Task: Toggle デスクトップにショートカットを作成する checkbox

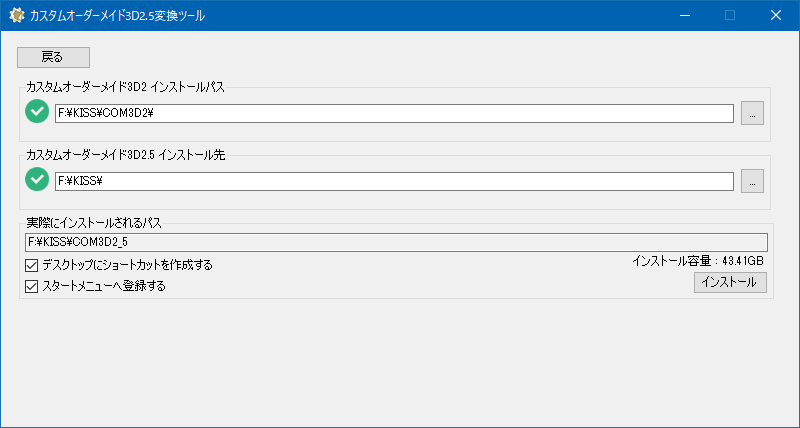Action: (x=31, y=265)
